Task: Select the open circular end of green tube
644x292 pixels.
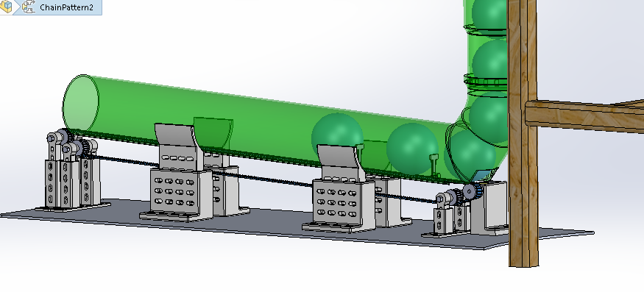Action: 81,103
